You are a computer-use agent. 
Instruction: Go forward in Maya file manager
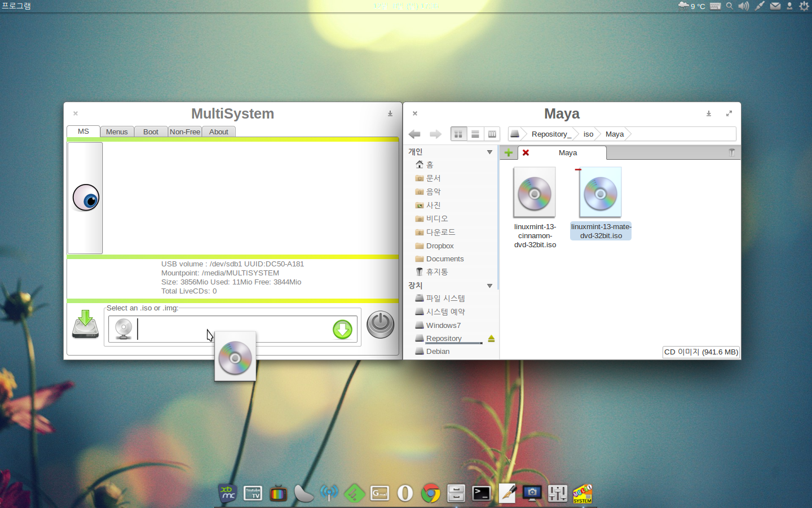[x=435, y=134]
